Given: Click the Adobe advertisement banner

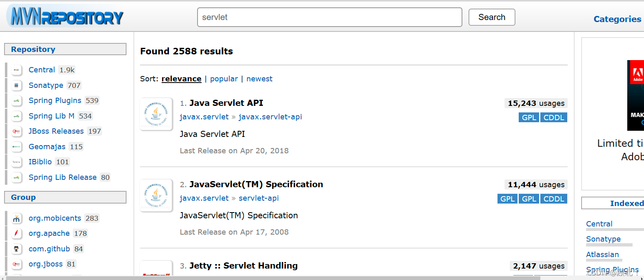Looking at the screenshot, I should [635, 95].
